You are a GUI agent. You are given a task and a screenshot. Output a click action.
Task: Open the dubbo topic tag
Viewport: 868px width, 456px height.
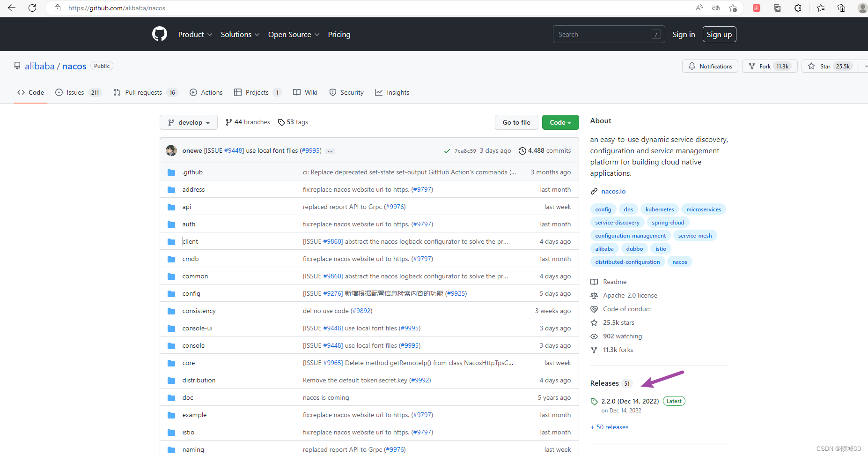(634, 249)
